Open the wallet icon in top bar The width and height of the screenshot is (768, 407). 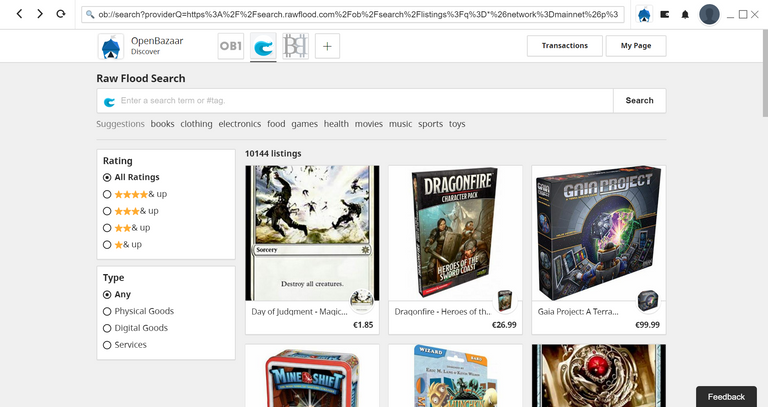(665, 15)
